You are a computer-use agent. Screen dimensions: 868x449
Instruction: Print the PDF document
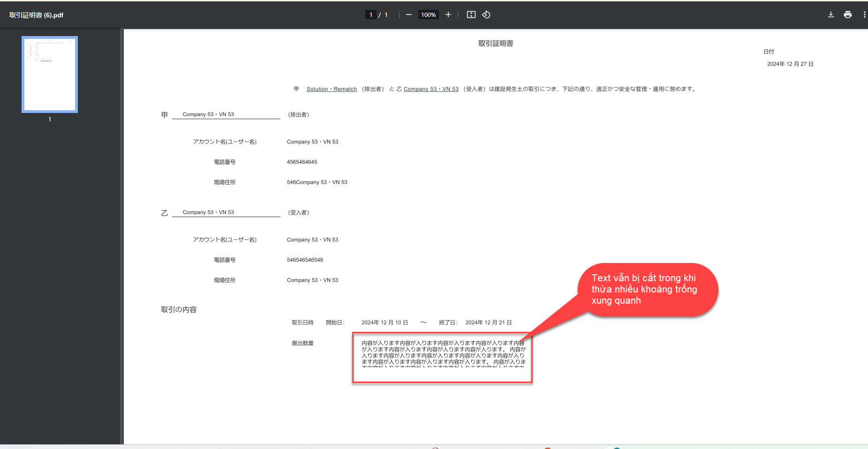pos(847,15)
